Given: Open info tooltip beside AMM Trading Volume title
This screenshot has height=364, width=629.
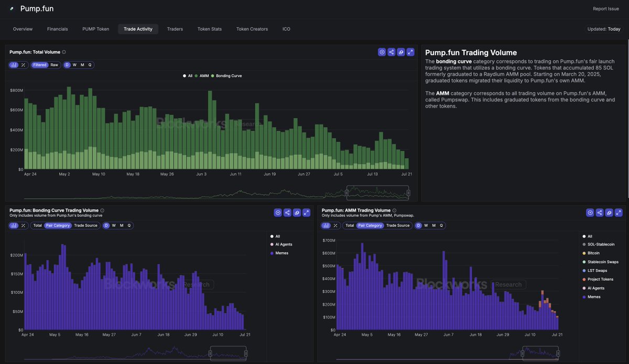Looking at the screenshot, I should (x=394, y=210).
